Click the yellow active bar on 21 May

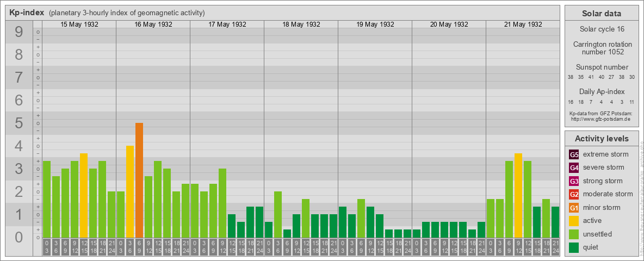518,195
